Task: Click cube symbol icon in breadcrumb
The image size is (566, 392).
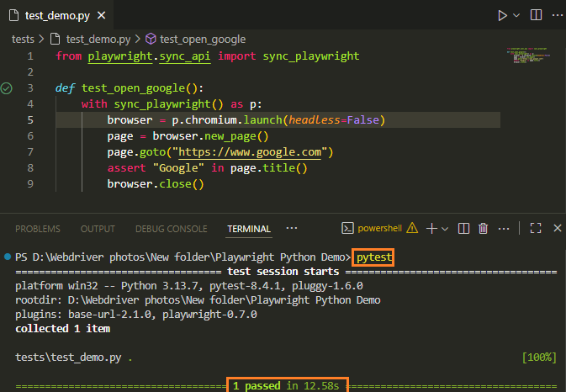Action: tap(151, 39)
